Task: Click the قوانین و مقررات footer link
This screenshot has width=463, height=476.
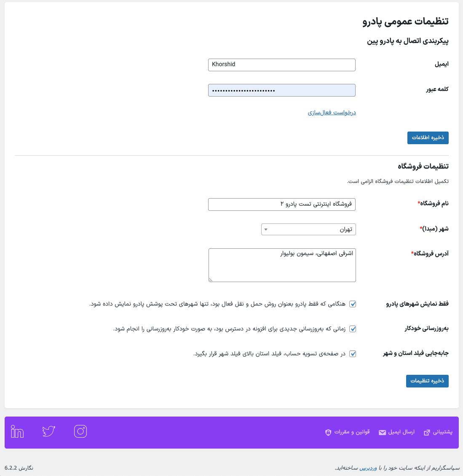Action: tap(352, 432)
